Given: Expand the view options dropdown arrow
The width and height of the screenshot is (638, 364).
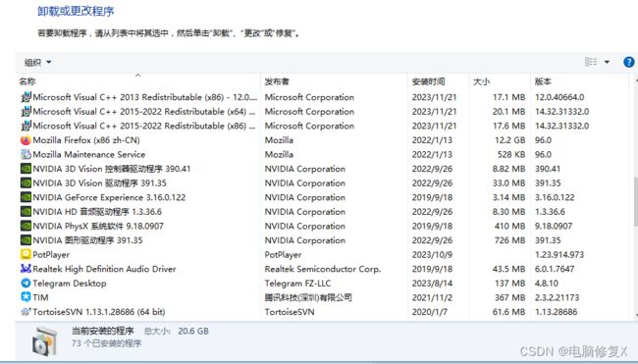Looking at the screenshot, I should (x=607, y=62).
